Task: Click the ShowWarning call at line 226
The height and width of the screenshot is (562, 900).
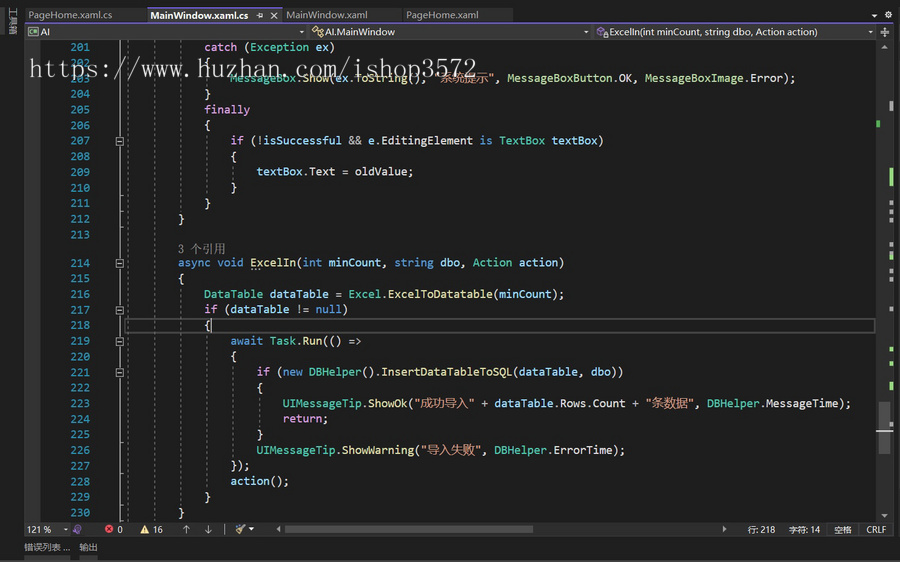Action: [377, 450]
